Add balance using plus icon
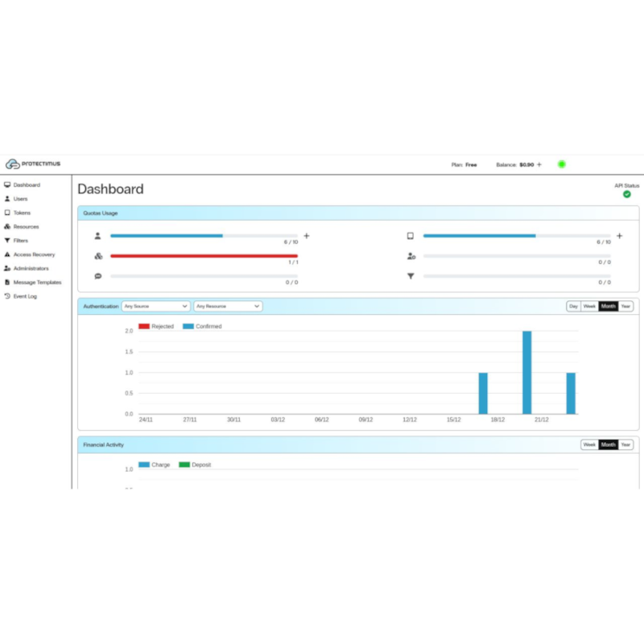The image size is (644, 644). 539,165
